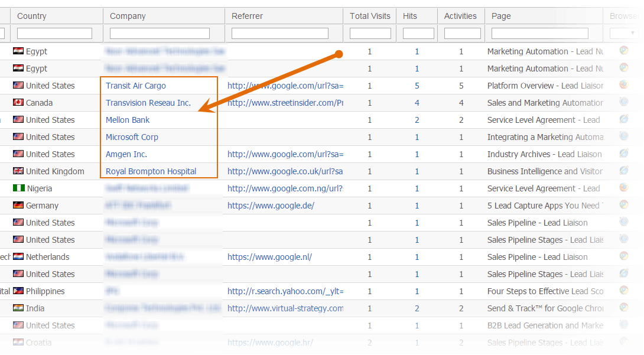This screenshot has width=644, height=355.
Task: Click the US flag in Mellon Bank row
Action: point(18,119)
